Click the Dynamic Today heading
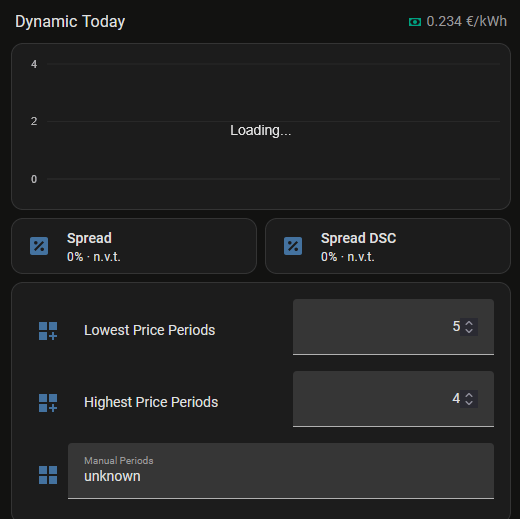This screenshot has height=519, width=520. [x=70, y=22]
